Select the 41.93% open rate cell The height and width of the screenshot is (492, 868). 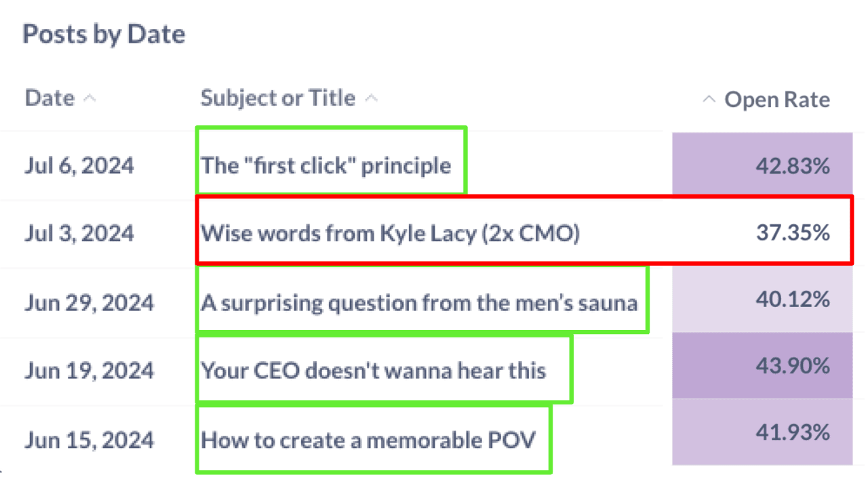[x=793, y=432]
